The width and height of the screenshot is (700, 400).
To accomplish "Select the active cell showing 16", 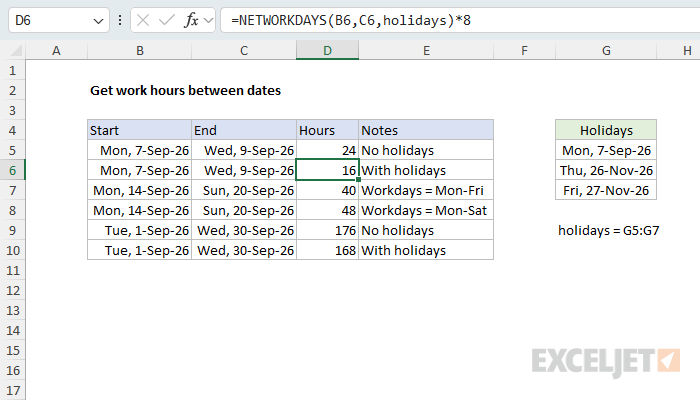I will 327,170.
